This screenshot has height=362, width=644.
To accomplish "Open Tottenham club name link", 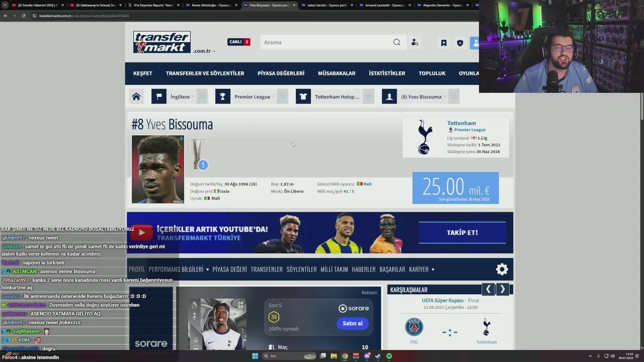I will [x=461, y=123].
